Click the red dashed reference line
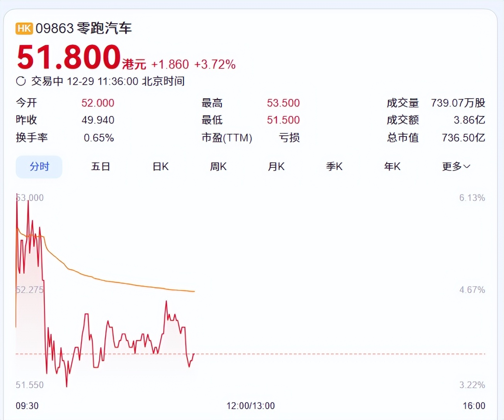Screen dimensions: 504x420 (329, 354)
